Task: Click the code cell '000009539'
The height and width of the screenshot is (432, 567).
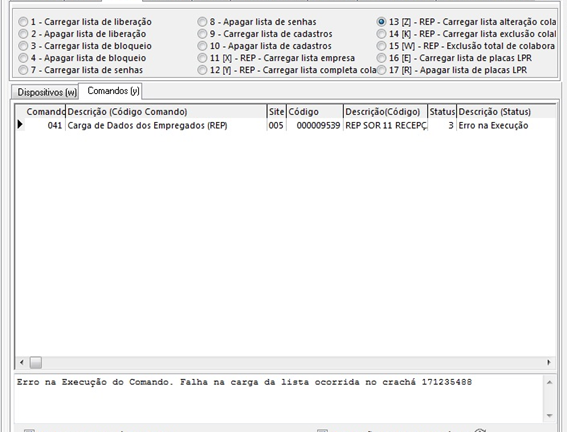Action: 315,125
